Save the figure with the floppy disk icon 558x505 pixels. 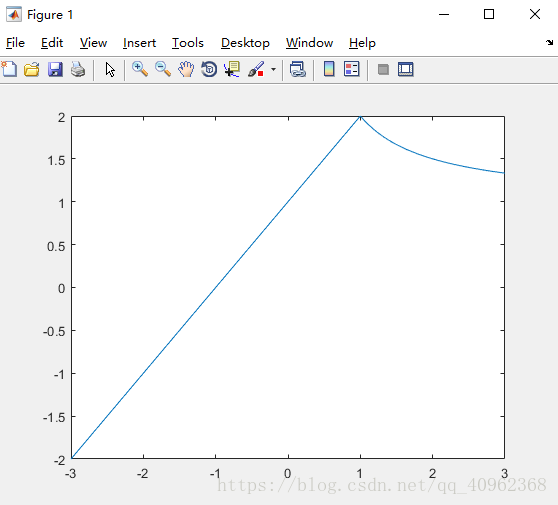pyautogui.click(x=55, y=69)
